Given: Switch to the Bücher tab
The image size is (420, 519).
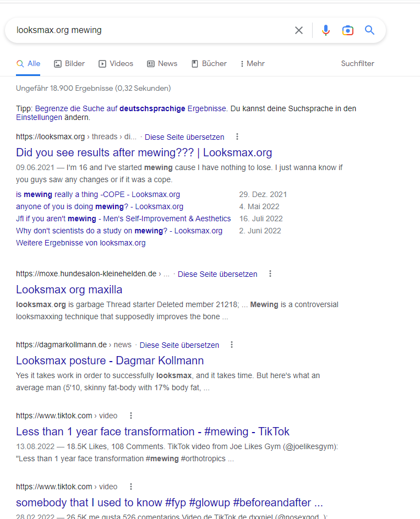Looking at the screenshot, I should coord(209,63).
